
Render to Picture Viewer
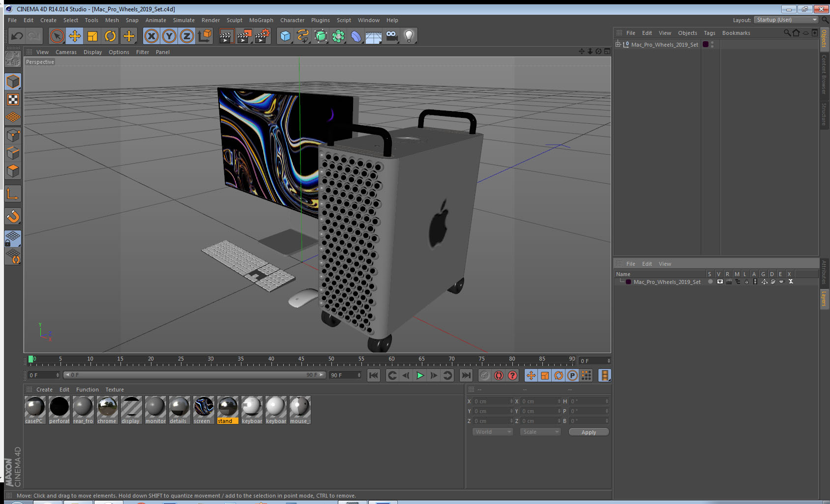tap(244, 36)
